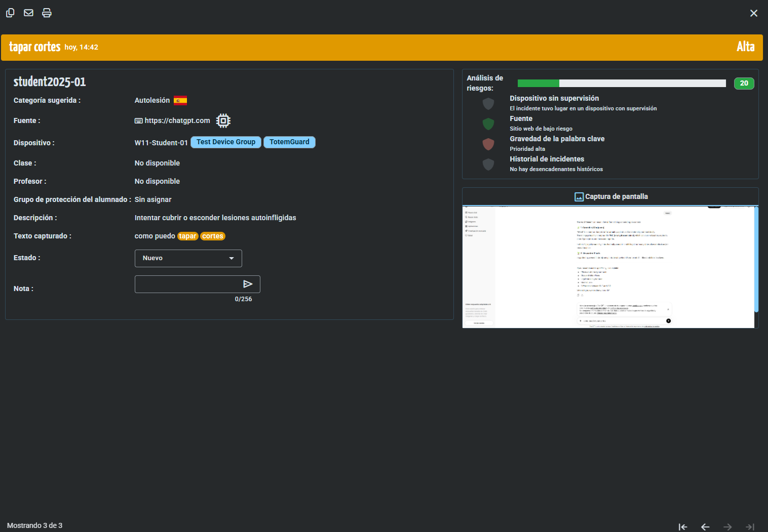
Task: Click the red keyword severity shield
Action: [488, 144]
